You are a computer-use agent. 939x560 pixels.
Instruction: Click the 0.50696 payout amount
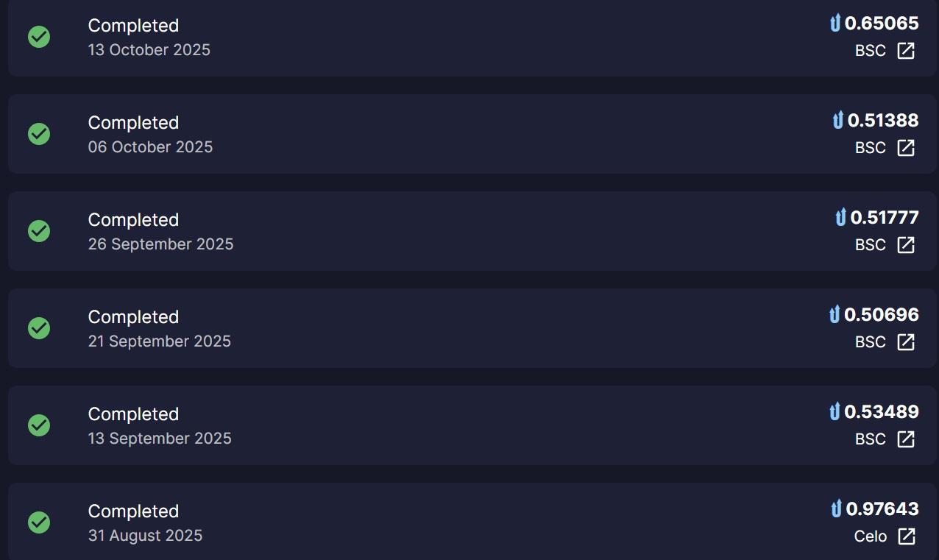(882, 314)
